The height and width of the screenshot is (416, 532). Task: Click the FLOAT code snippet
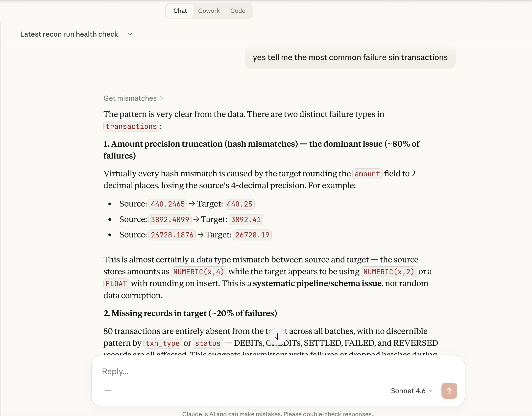point(116,284)
